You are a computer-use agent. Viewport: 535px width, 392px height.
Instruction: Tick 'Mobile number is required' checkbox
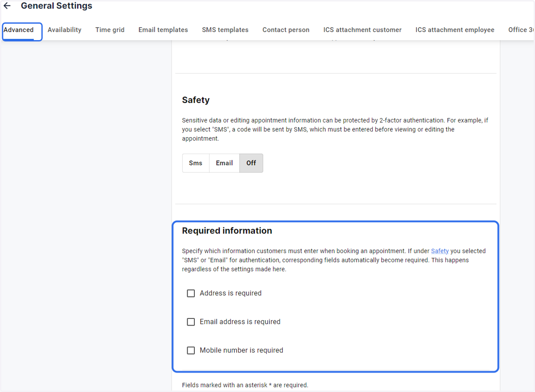(191, 350)
